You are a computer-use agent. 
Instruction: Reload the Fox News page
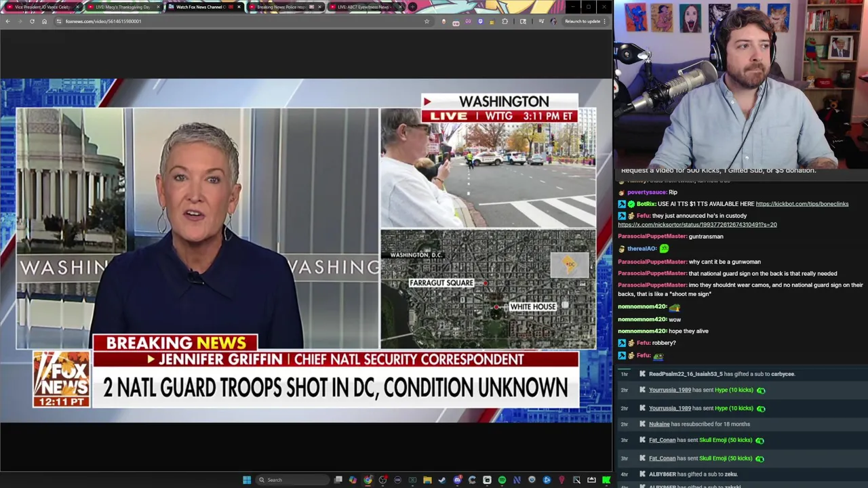tap(32, 21)
